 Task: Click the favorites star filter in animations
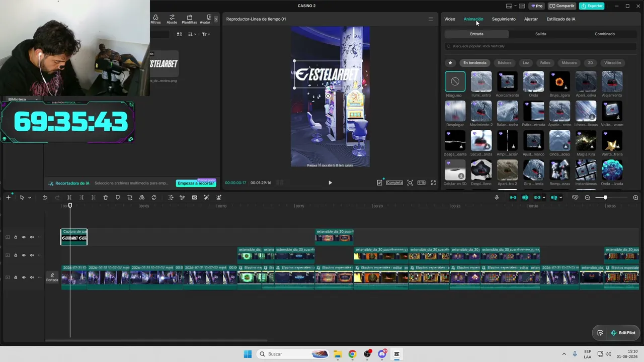click(450, 63)
